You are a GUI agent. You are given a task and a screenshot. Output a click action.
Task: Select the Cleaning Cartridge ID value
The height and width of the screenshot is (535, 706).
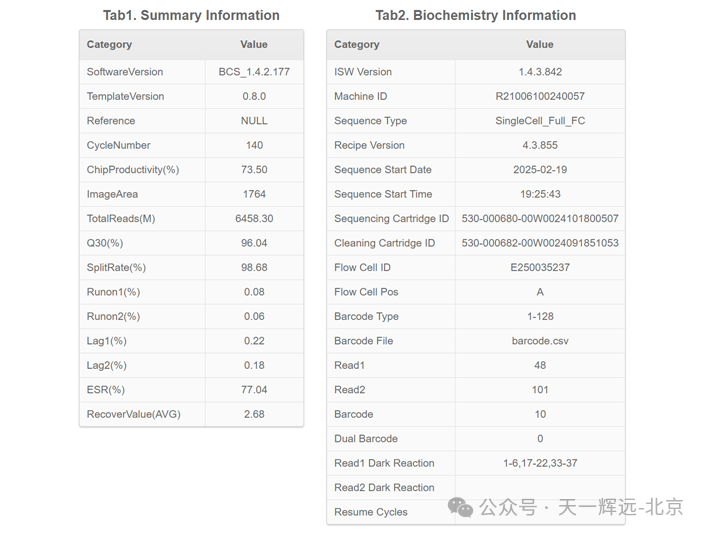pyautogui.click(x=540, y=243)
